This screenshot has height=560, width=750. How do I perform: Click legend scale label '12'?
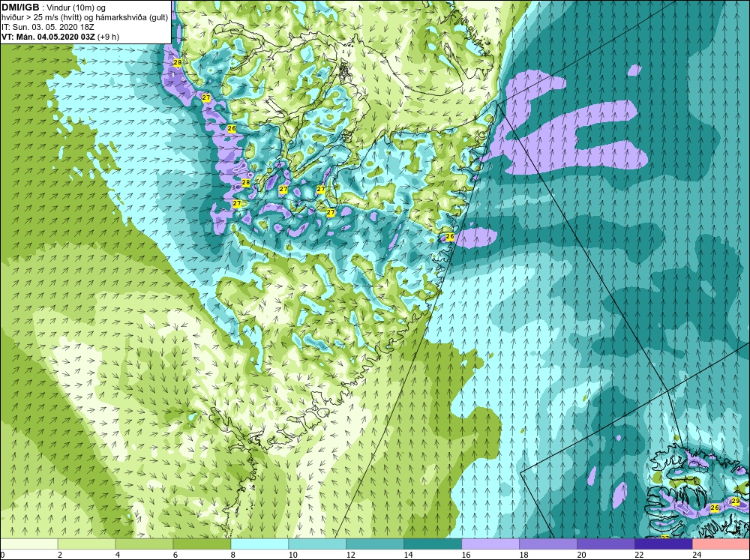pyautogui.click(x=350, y=555)
